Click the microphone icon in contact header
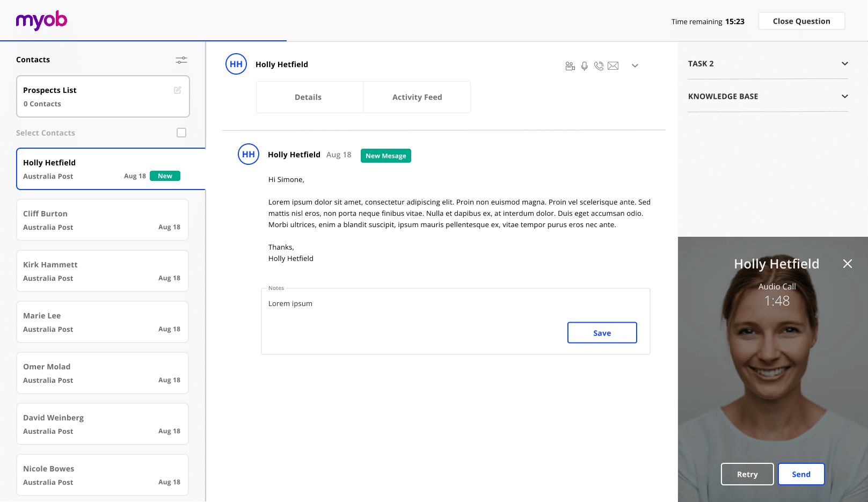Screen dimensions: 868x502 (x=585, y=66)
